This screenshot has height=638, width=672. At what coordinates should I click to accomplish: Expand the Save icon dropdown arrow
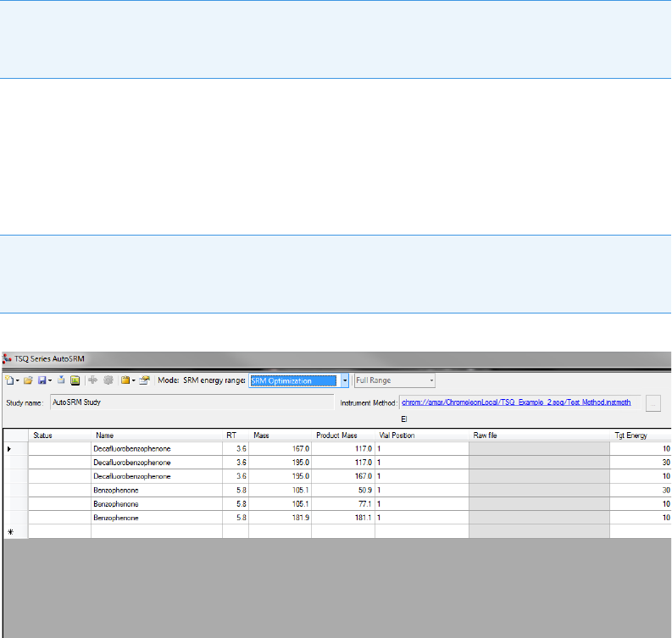click(x=50, y=380)
